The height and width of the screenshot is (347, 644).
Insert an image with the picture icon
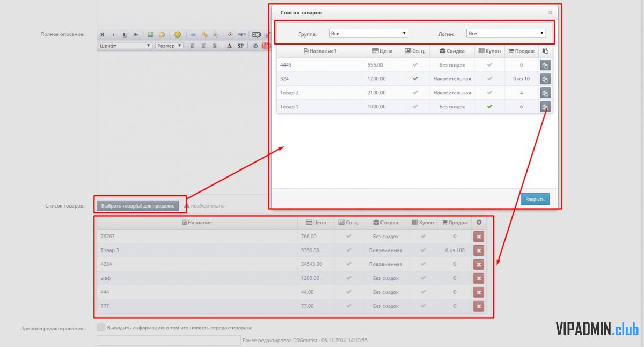151,35
